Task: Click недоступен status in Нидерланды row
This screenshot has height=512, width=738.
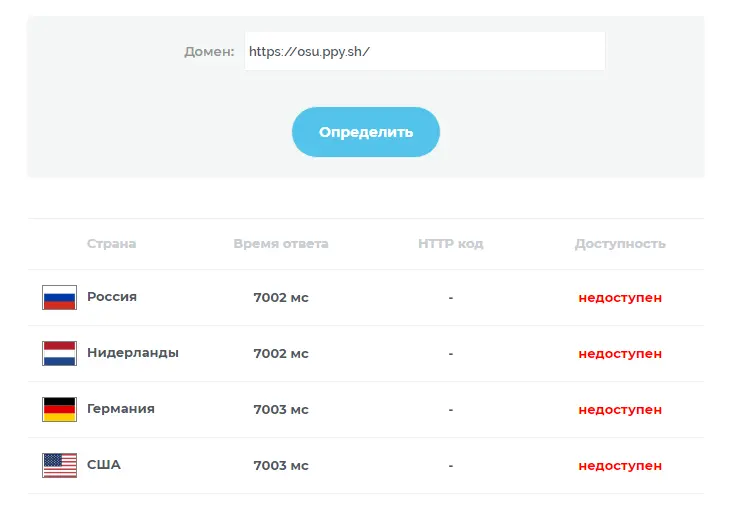Action: [620, 354]
